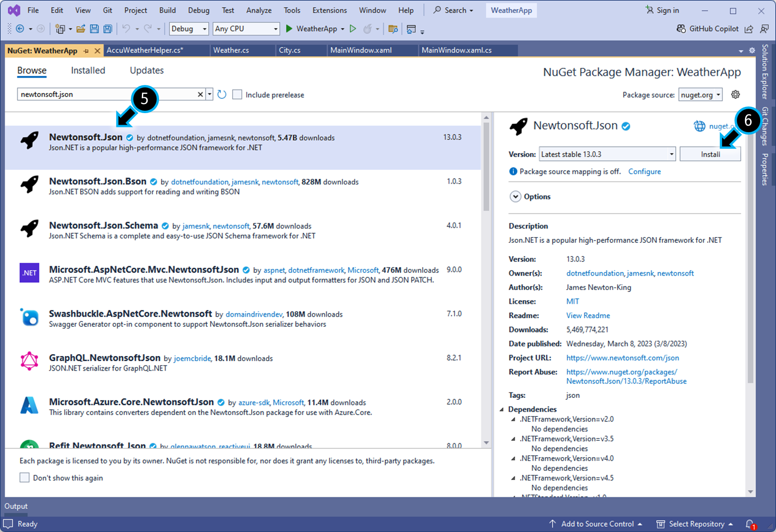Click the Open File folder icon

tap(81, 29)
